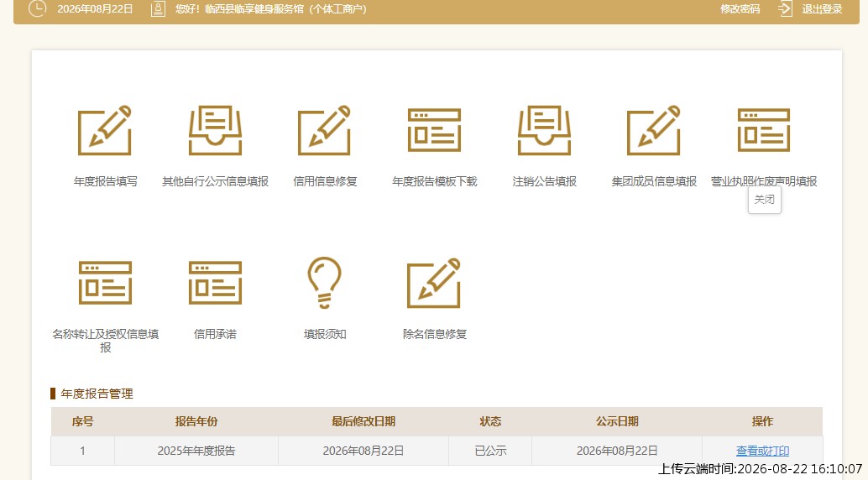Open the 填报须知 lightbulb icon
The height and width of the screenshot is (480, 868).
324,282
